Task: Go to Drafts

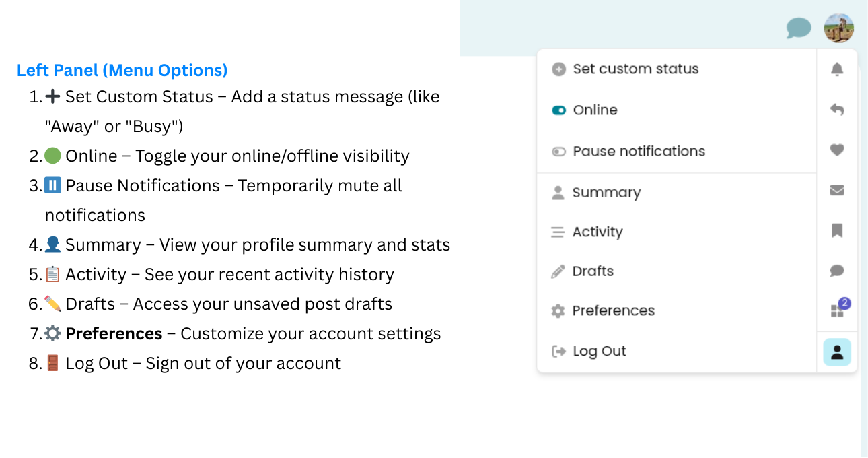Action: click(592, 271)
